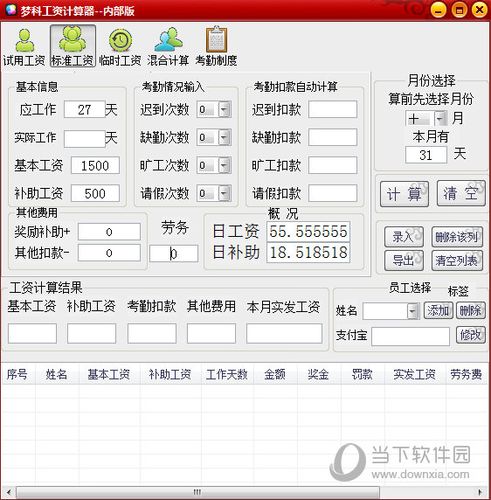Click the app logo in title bar
Viewport: 491px width, 500px height.
(10, 10)
